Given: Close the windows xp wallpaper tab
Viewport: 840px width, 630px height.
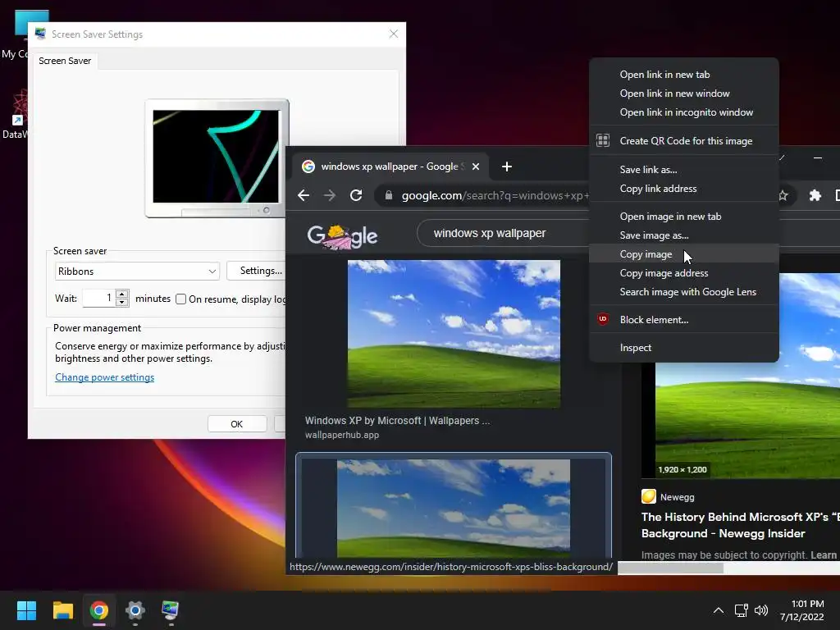Looking at the screenshot, I should click(475, 167).
